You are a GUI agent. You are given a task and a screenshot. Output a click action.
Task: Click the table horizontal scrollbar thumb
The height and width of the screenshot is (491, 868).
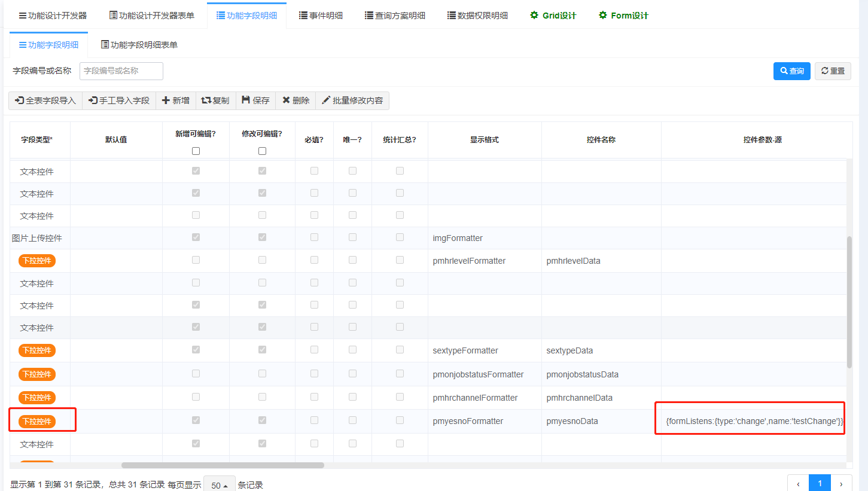pos(223,465)
